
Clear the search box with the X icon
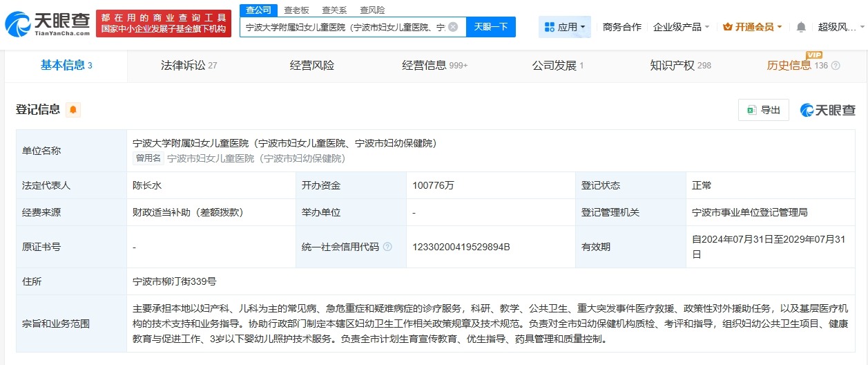point(453,27)
